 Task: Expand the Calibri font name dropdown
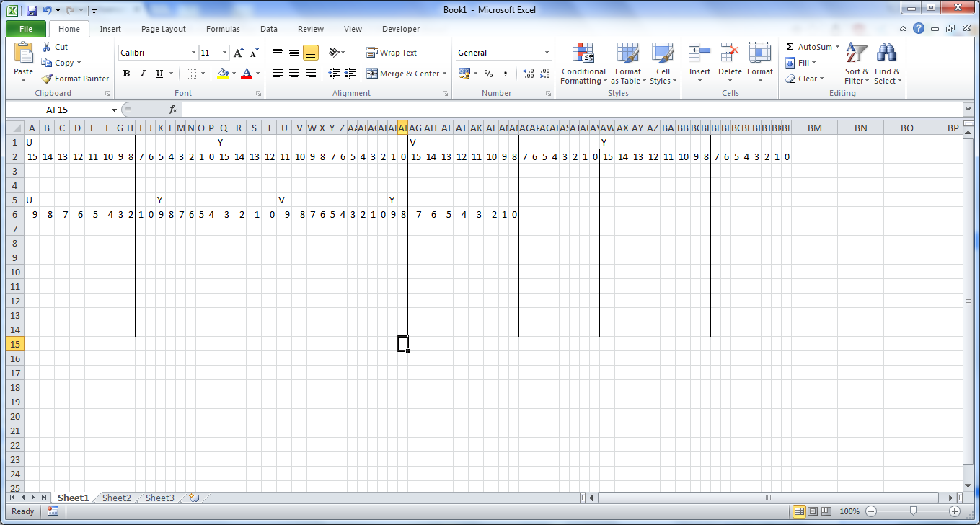coord(193,53)
